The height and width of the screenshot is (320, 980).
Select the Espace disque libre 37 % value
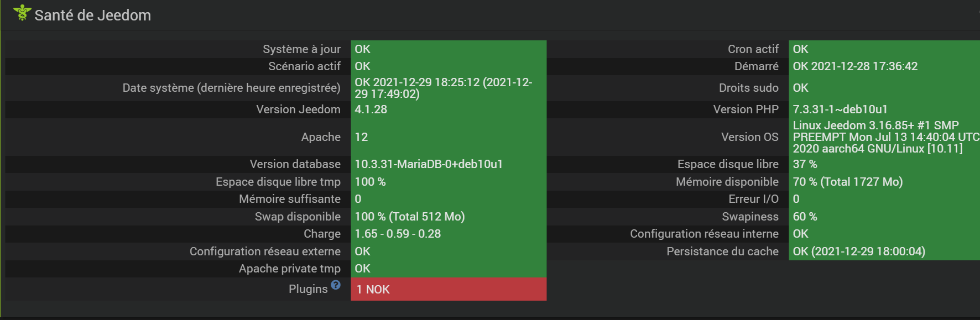coord(805,164)
